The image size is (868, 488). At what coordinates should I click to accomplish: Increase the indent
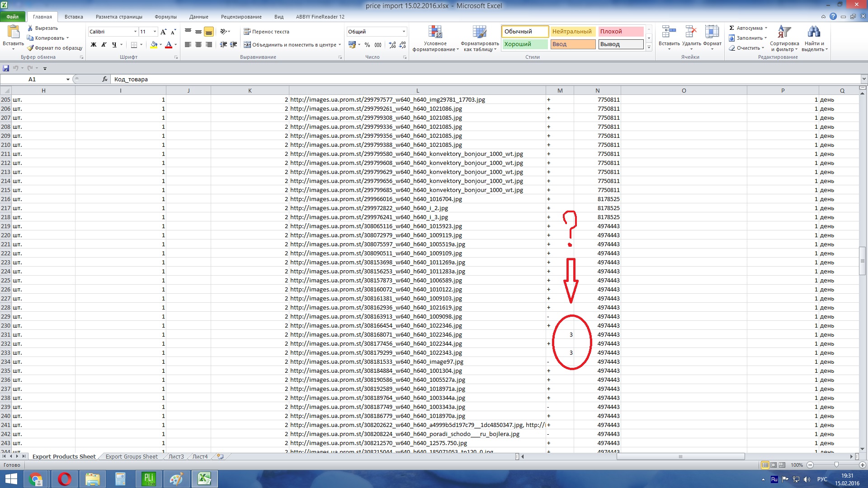pos(234,45)
